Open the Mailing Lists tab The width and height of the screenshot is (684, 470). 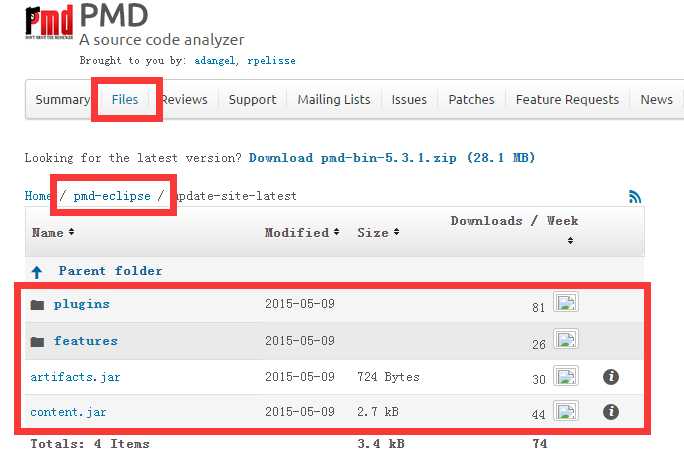tap(334, 100)
